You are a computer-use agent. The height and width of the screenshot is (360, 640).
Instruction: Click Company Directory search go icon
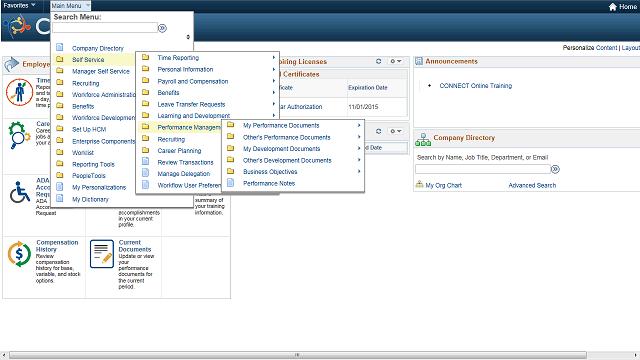click(x=556, y=169)
